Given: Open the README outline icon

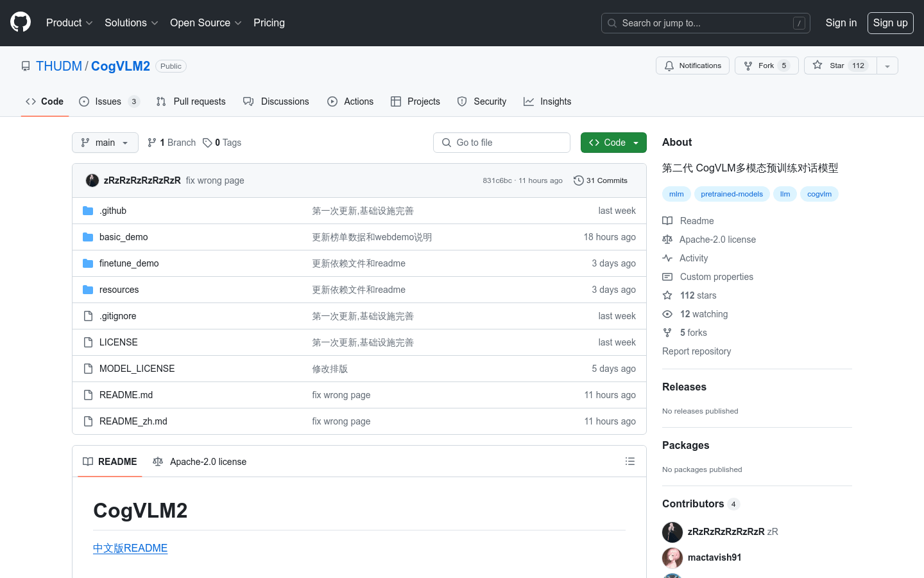Looking at the screenshot, I should [630, 461].
